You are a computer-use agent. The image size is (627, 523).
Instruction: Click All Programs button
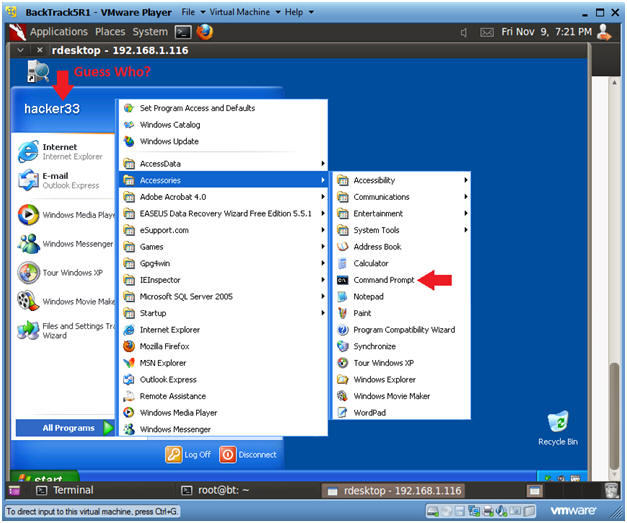pos(65,428)
